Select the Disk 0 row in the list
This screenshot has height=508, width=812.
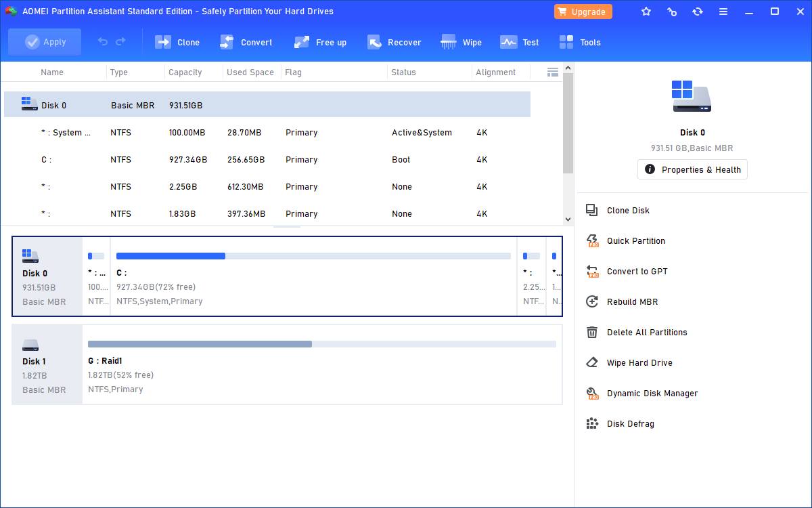tap(267, 105)
